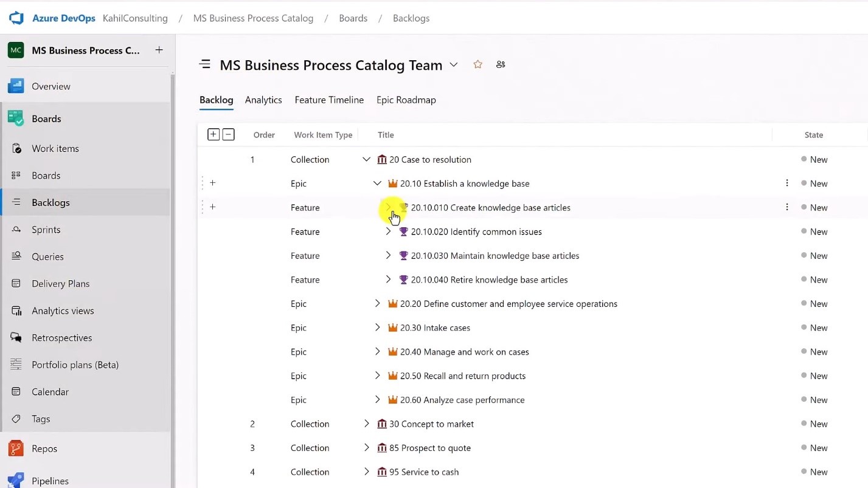Open the MS Business Process Catalog Team dropdown
Image resolution: width=868 pixels, height=488 pixels.
point(453,64)
